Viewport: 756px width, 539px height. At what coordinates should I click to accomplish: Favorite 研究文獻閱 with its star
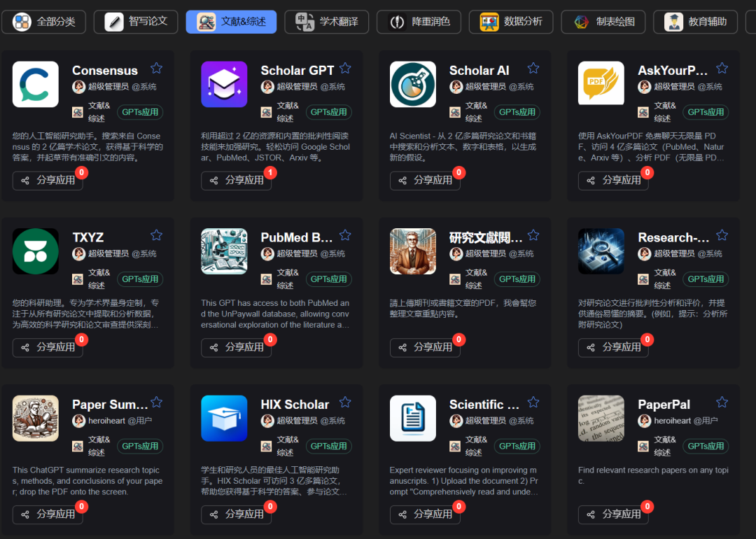pos(533,234)
